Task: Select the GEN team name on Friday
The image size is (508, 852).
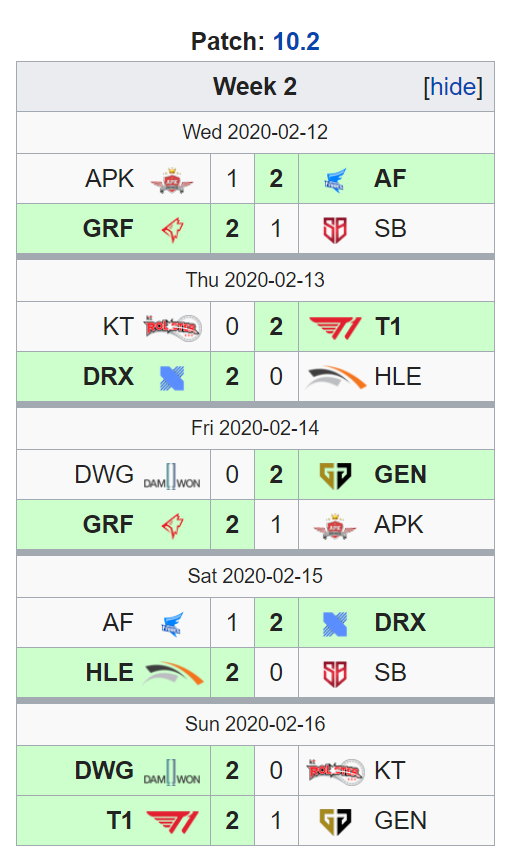Action: point(400,475)
